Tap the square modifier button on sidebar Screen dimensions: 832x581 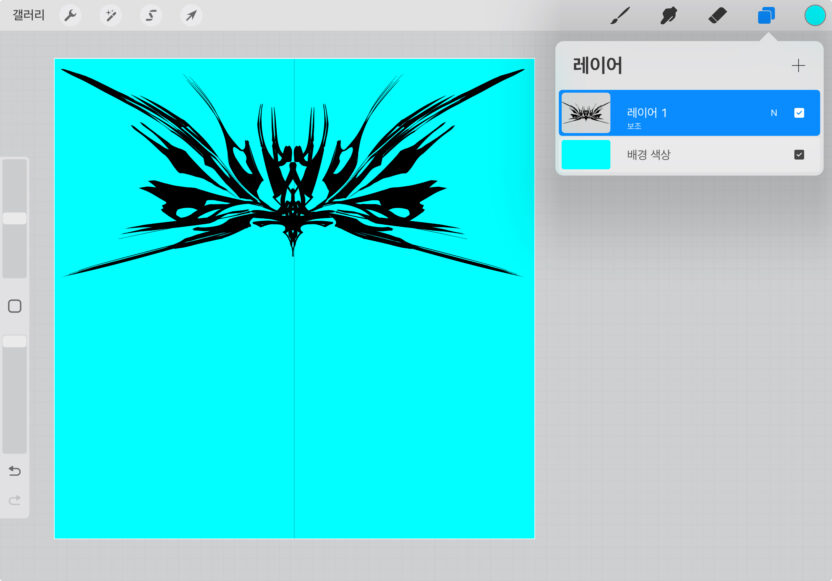pos(15,306)
